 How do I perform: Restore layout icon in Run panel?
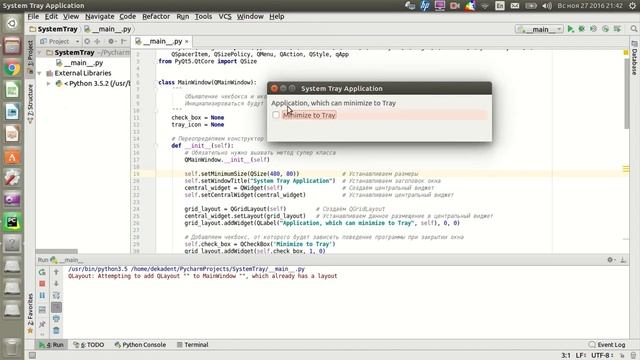point(42,310)
